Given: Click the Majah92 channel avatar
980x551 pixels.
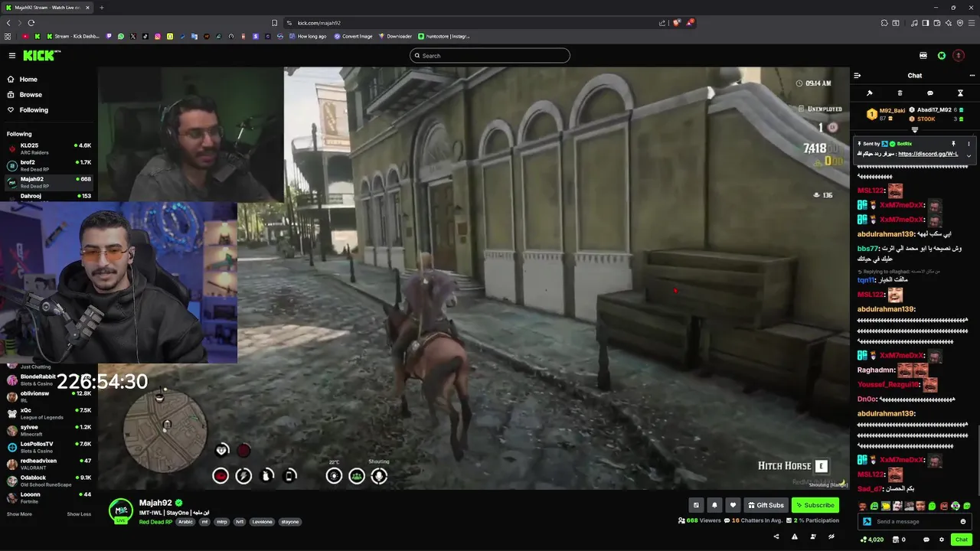Looking at the screenshot, I should [120, 510].
